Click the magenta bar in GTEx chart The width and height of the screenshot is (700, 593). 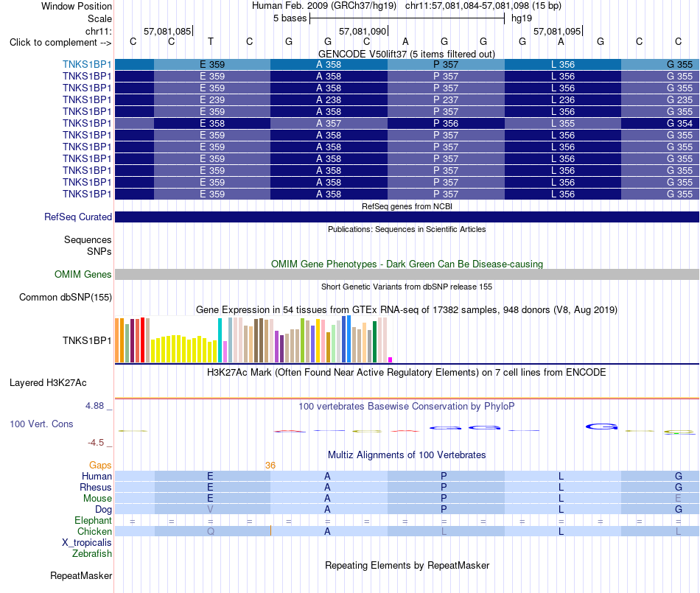tap(391, 359)
